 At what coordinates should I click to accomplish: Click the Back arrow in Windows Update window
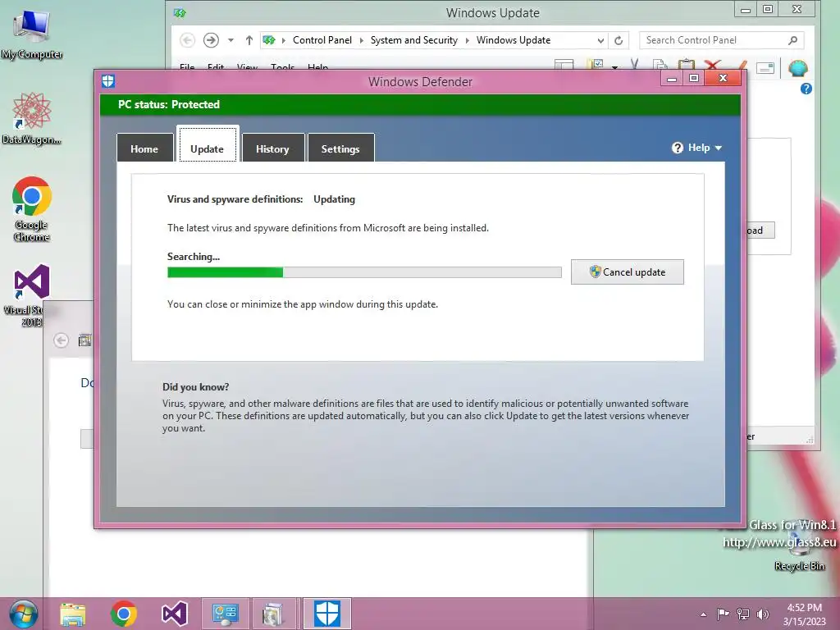point(187,40)
